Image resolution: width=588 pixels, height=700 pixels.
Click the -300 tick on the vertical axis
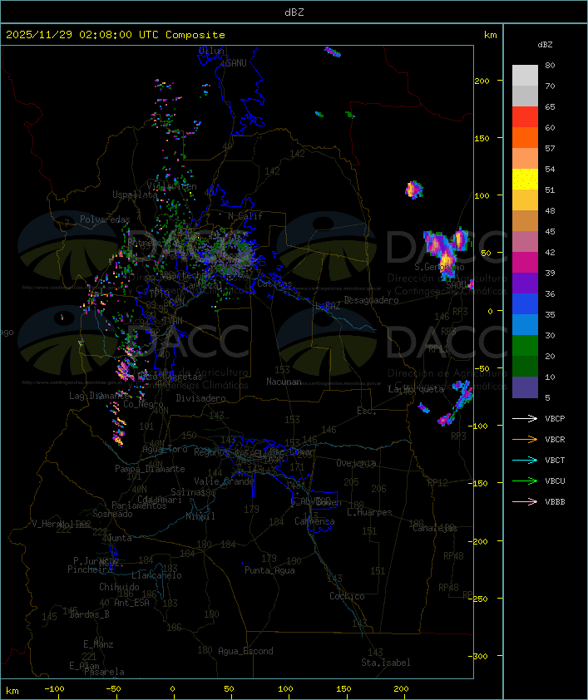(x=479, y=656)
